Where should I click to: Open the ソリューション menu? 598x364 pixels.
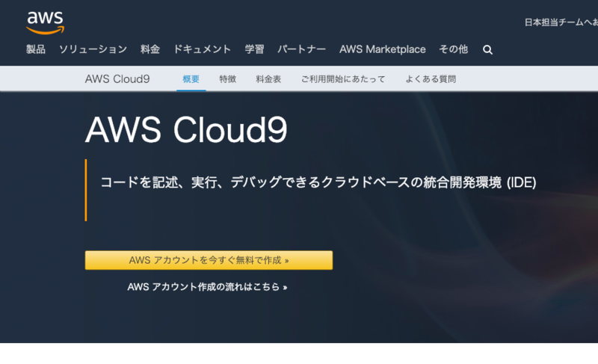pyautogui.click(x=93, y=49)
